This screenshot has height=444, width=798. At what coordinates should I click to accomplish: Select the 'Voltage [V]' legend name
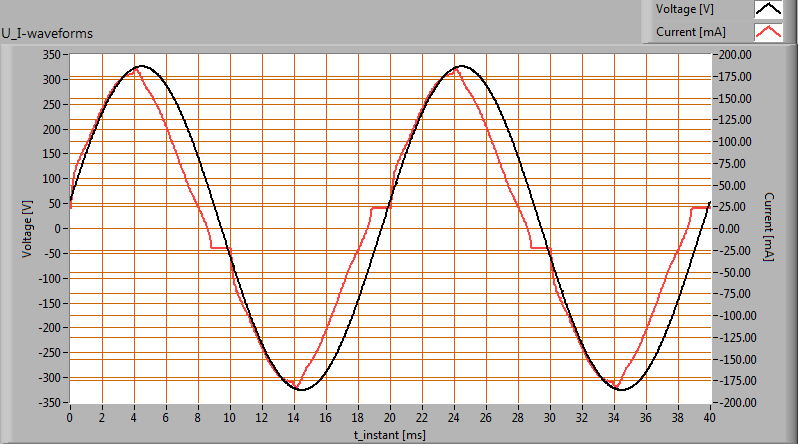pyautogui.click(x=684, y=9)
